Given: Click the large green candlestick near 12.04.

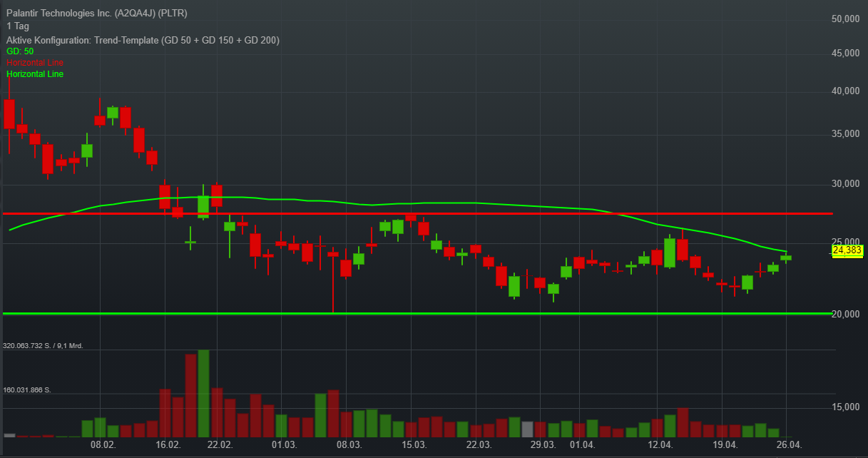Looking at the screenshot, I should tap(670, 253).
